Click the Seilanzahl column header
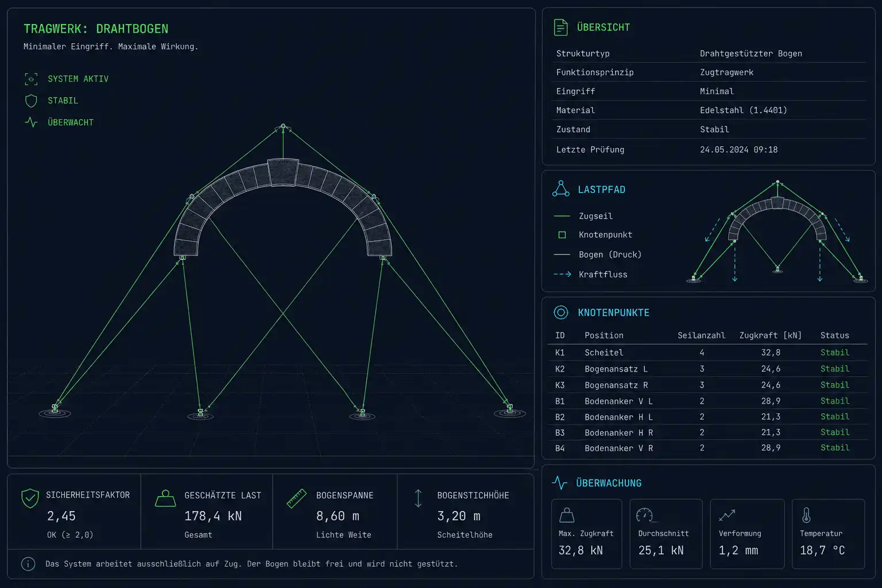Image resolution: width=882 pixels, height=588 pixels. coord(701,335)
